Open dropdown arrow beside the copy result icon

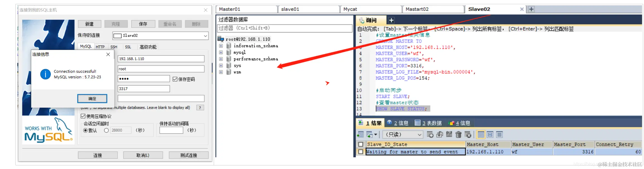coord(376,135)
